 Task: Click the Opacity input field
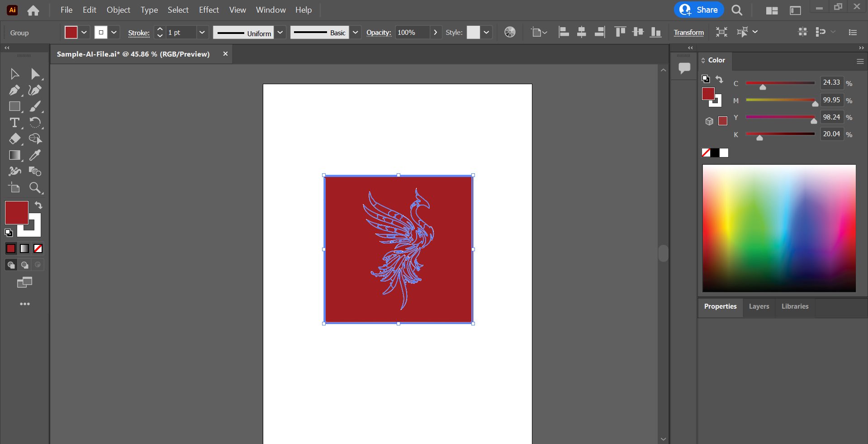point(412,33)
